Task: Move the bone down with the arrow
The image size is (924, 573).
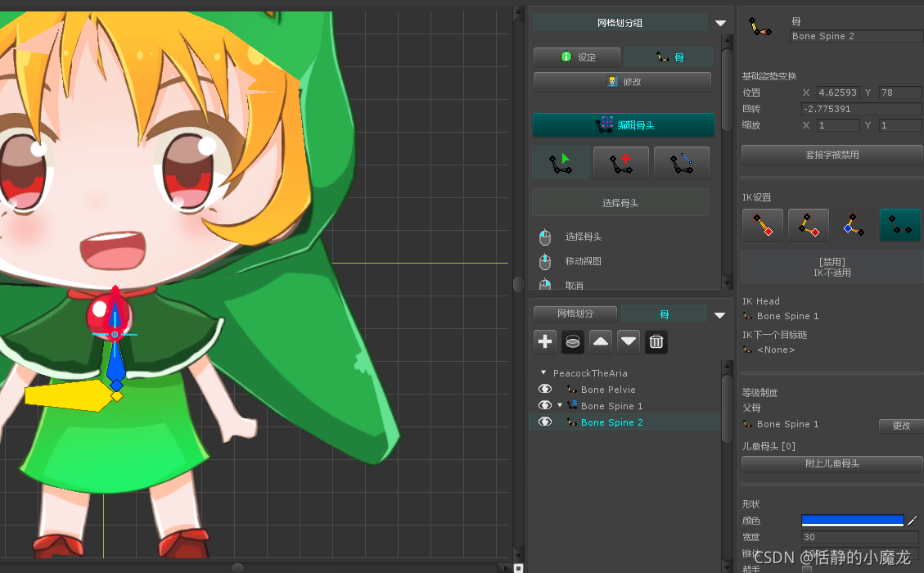Action: (x=629, y=341)
